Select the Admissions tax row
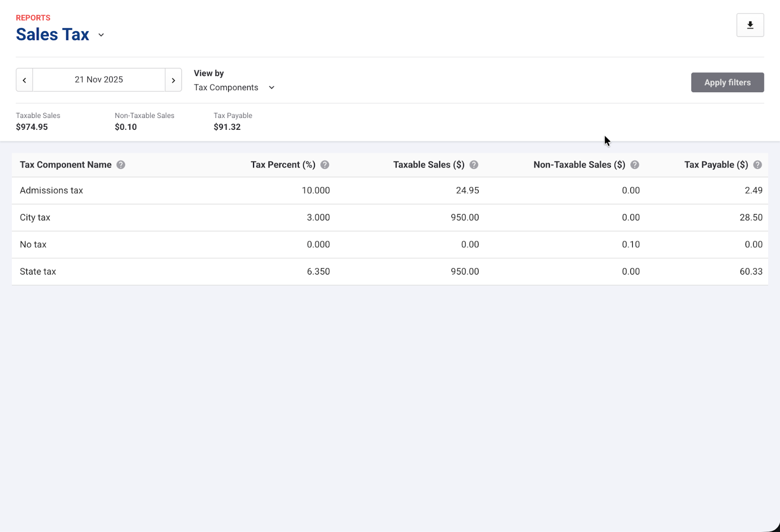 pyautogui.click(x=51, y=191)
